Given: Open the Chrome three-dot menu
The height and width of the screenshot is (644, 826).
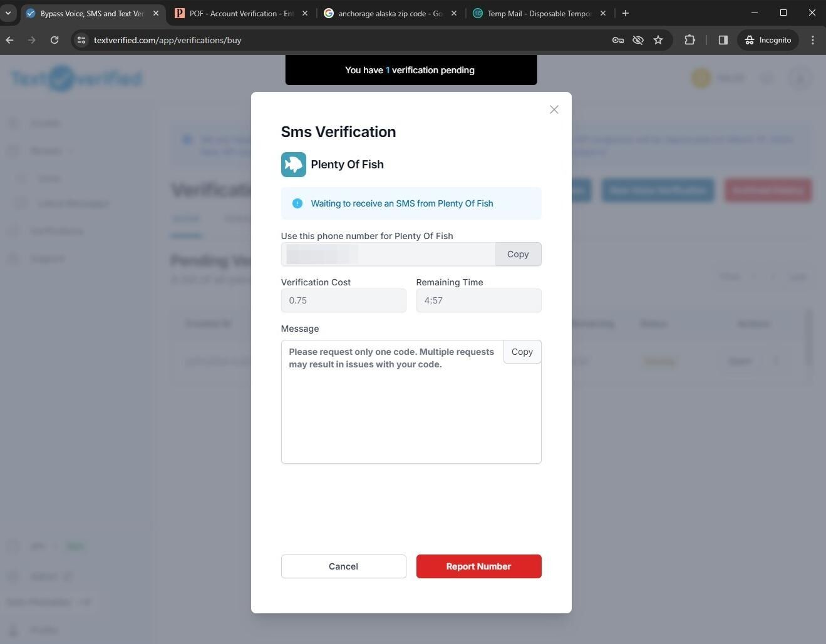Looking at the screenshot, I should 813,40.
